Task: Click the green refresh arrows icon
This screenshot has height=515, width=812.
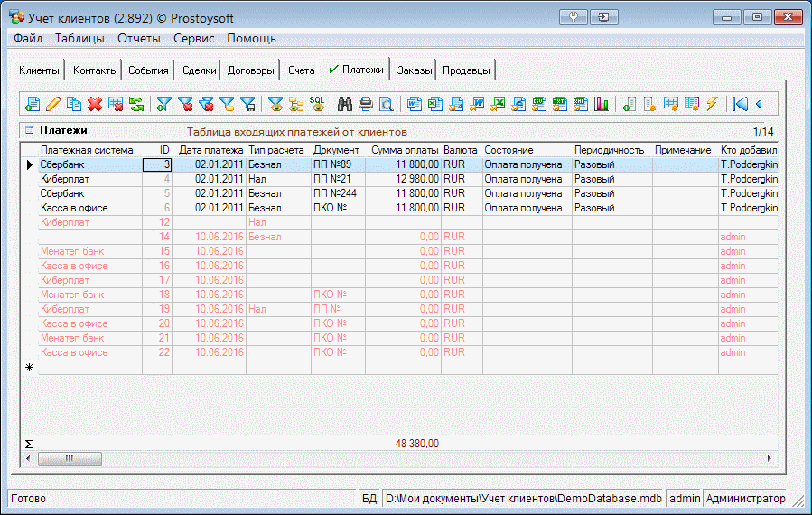Action: click(x=136, y=104)
